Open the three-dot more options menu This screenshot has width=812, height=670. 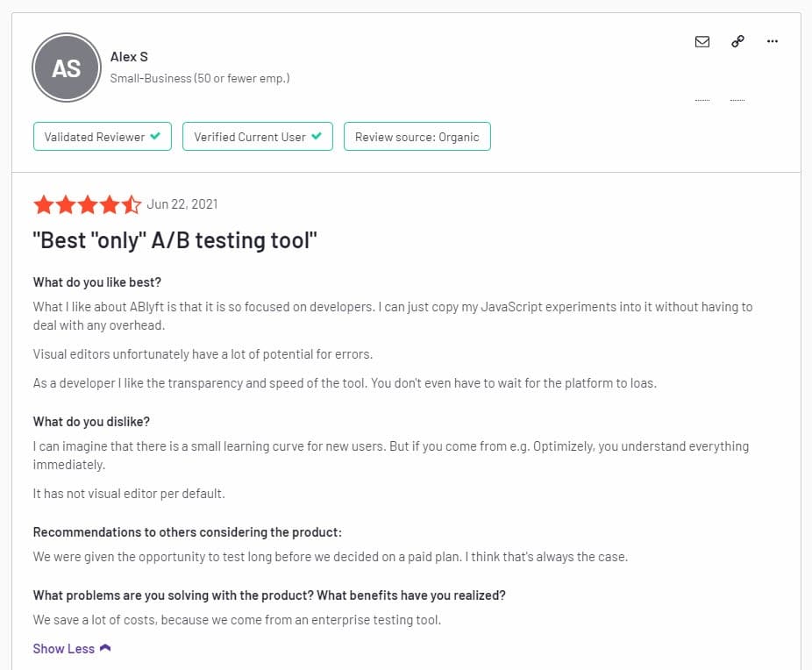(x=773, y=41)
